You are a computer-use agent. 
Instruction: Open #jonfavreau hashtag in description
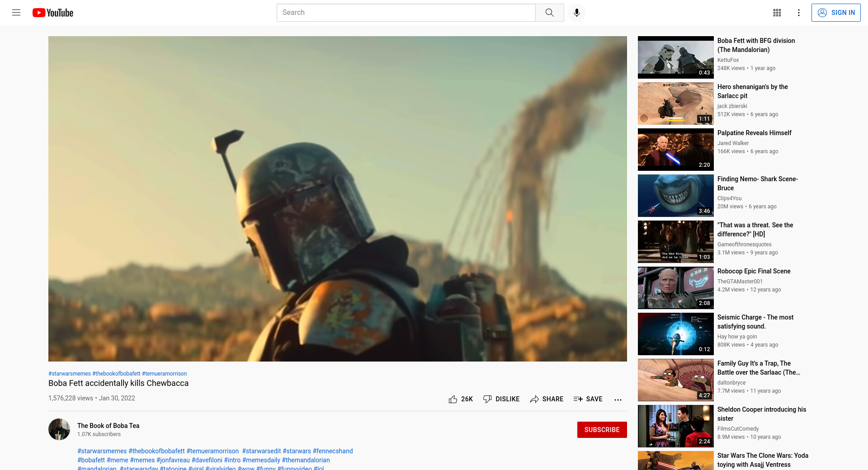[x=173, y=460]
